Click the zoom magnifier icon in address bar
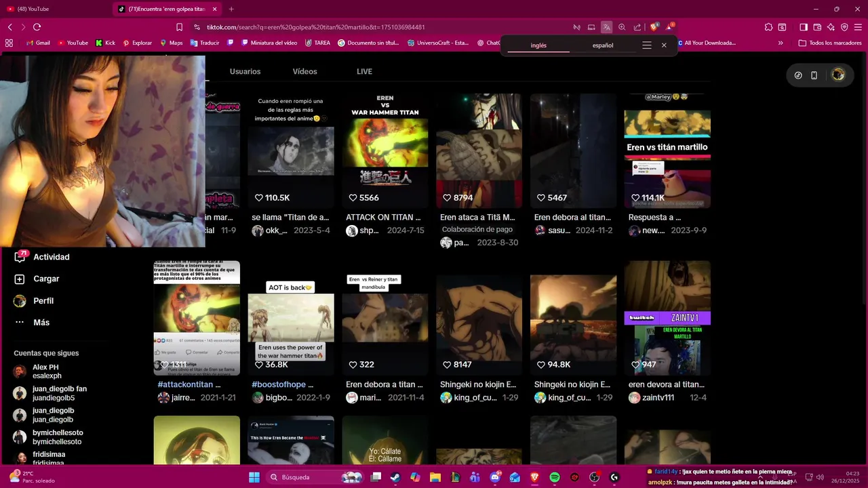This screenshot has height=488, width=868. [622, 27]
